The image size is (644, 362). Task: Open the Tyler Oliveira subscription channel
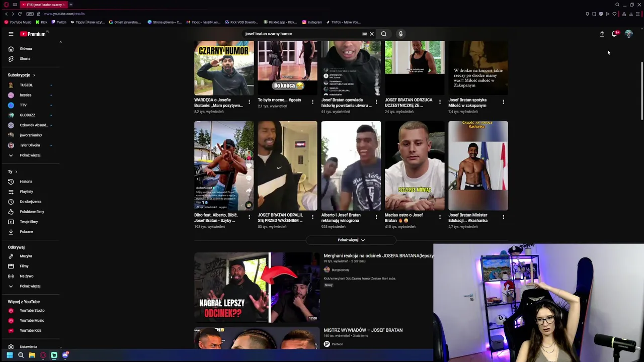(30, 145)
